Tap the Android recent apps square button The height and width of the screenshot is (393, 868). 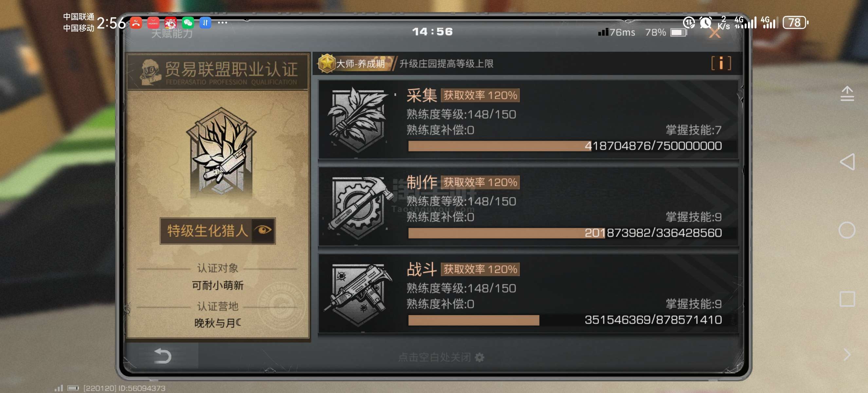(x=847, y=299)
